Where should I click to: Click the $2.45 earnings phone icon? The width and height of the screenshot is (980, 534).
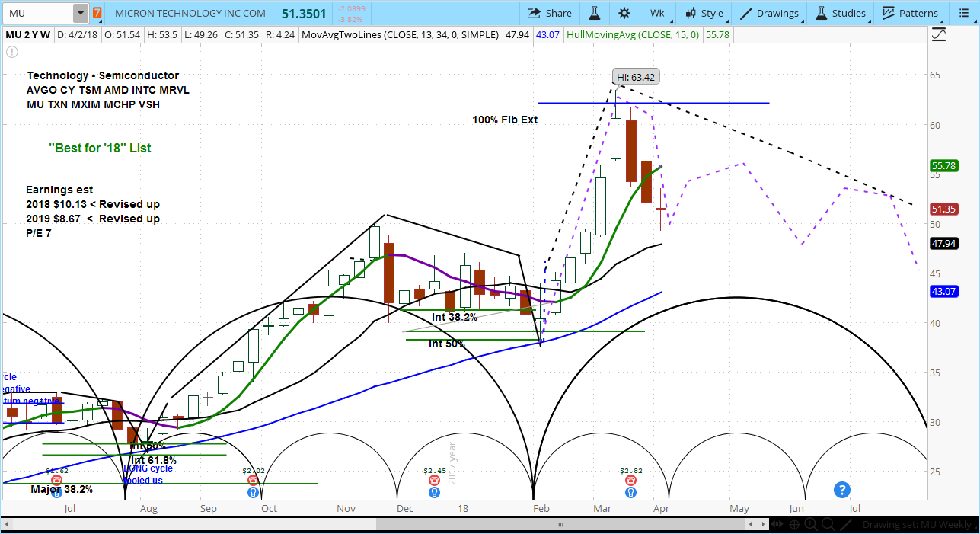coord(434,480)
